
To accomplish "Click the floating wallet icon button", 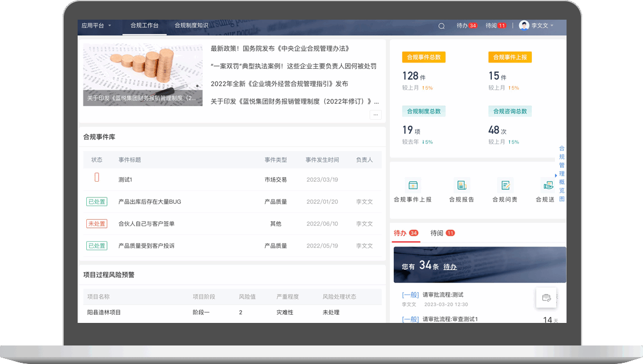I will click(x=546, y=297).
